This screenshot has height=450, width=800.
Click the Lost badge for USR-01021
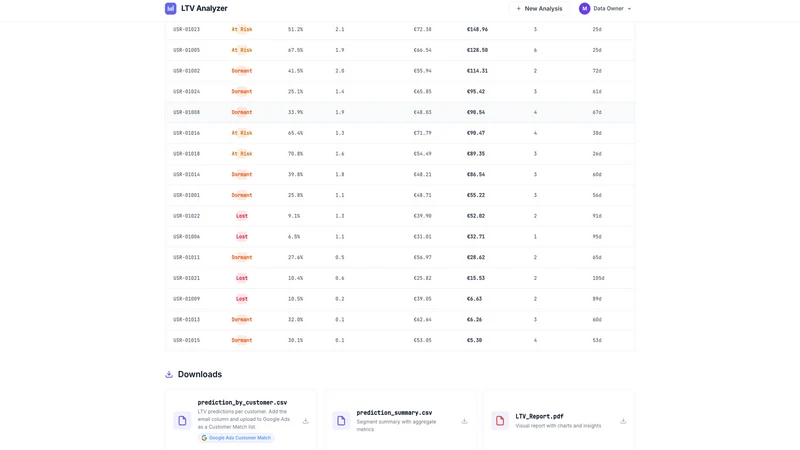point(242,278)
